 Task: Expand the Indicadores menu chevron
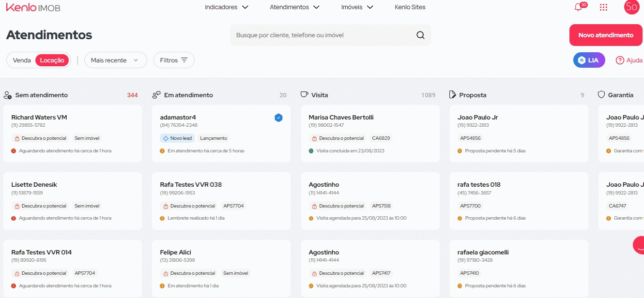(245, 7)
